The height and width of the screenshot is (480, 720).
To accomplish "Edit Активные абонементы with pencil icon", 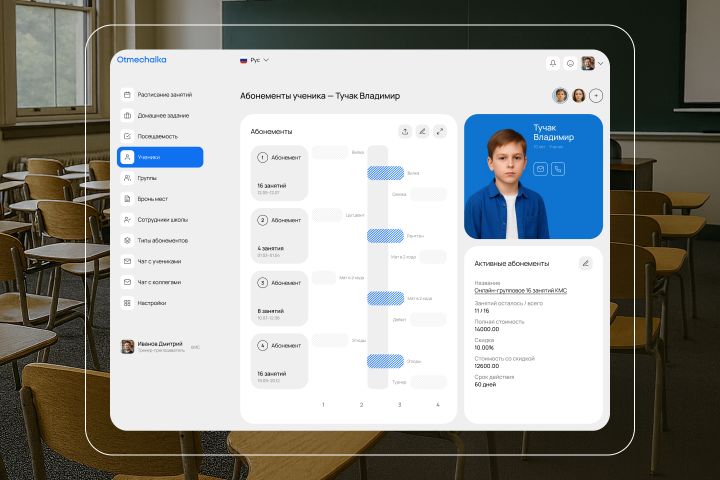I will coord(585,264).
